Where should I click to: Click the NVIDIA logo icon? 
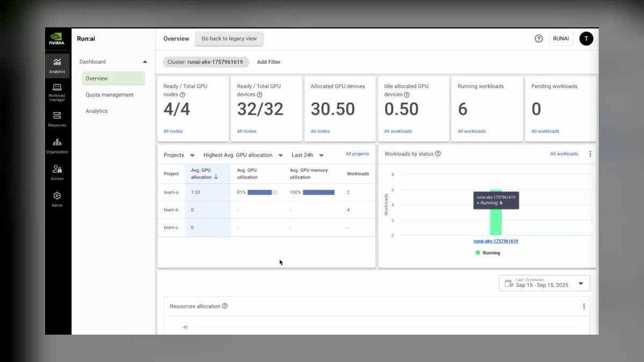[x=57, y=39]
